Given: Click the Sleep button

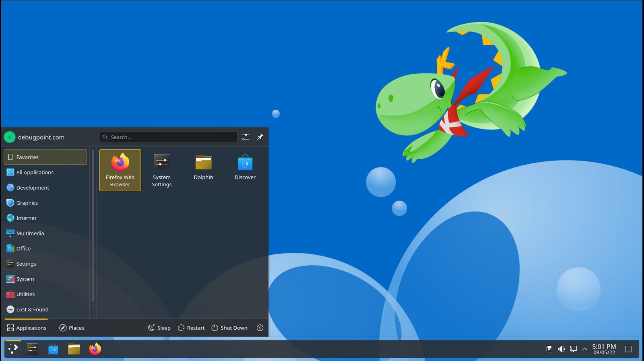Looking at the screenshot, I should [159, 328].
